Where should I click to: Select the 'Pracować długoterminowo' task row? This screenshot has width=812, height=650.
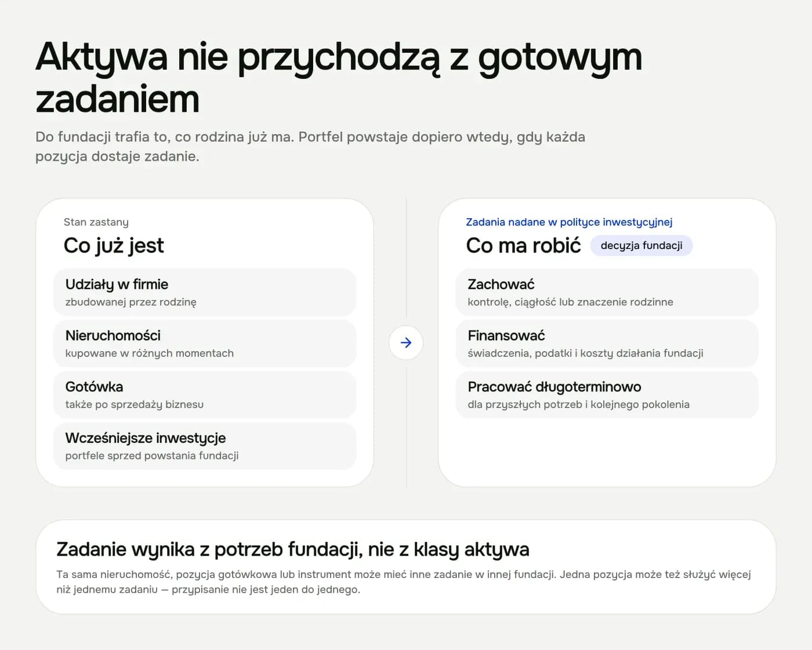click(x=607, y=395)
